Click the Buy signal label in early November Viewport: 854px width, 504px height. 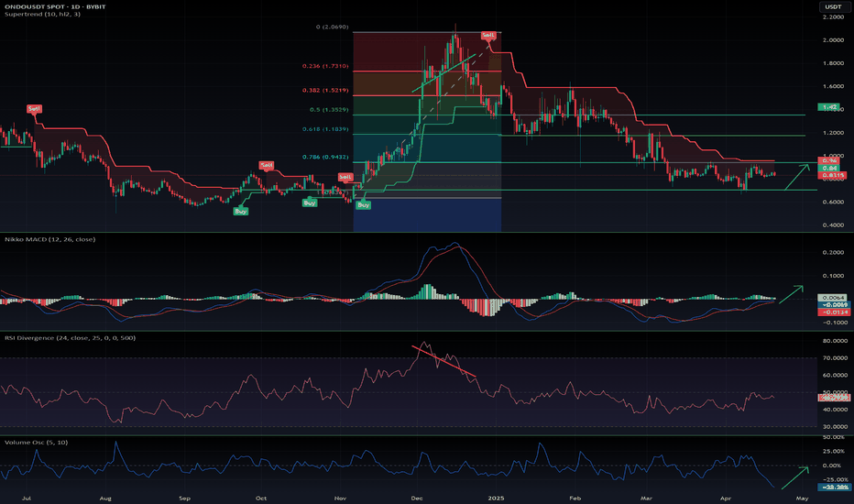tap(363, 205)
